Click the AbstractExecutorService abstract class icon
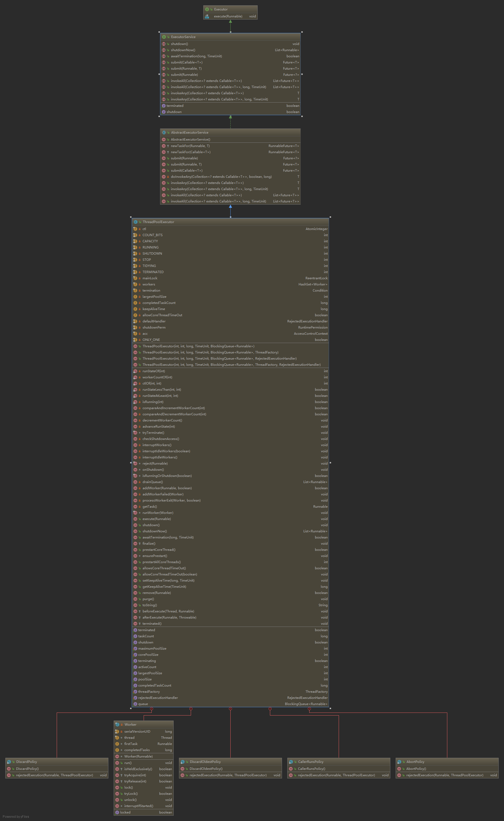 point(164,133)
